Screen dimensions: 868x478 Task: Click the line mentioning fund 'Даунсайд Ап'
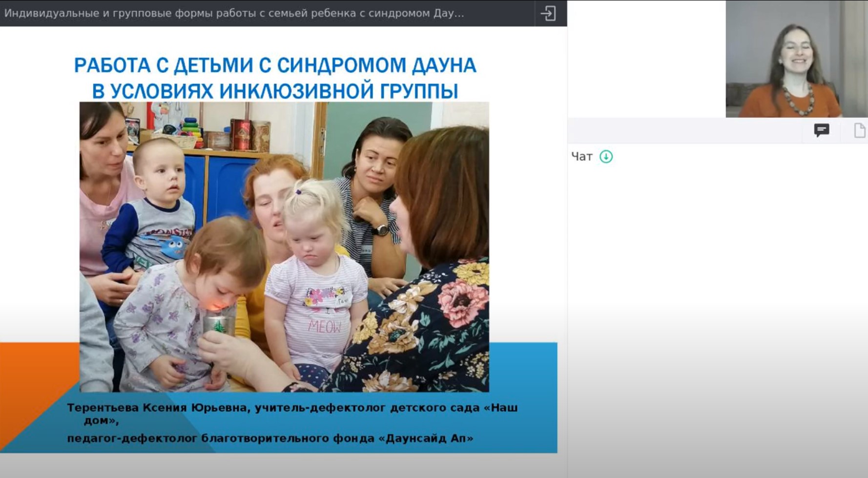[x=270, y=438]
